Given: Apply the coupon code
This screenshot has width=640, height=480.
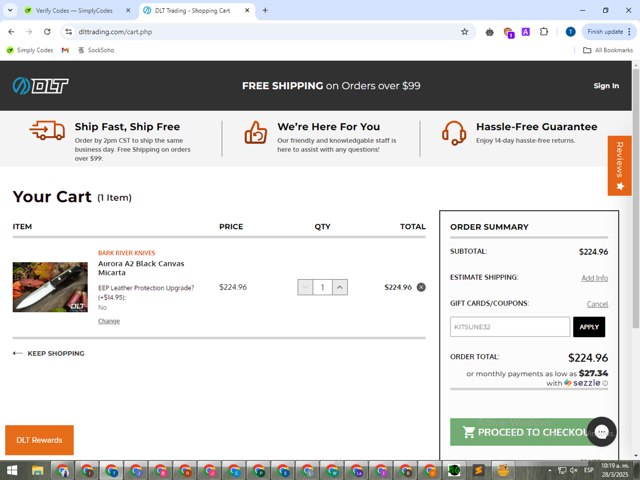Looking at the screenshot, I should [589, 327].
